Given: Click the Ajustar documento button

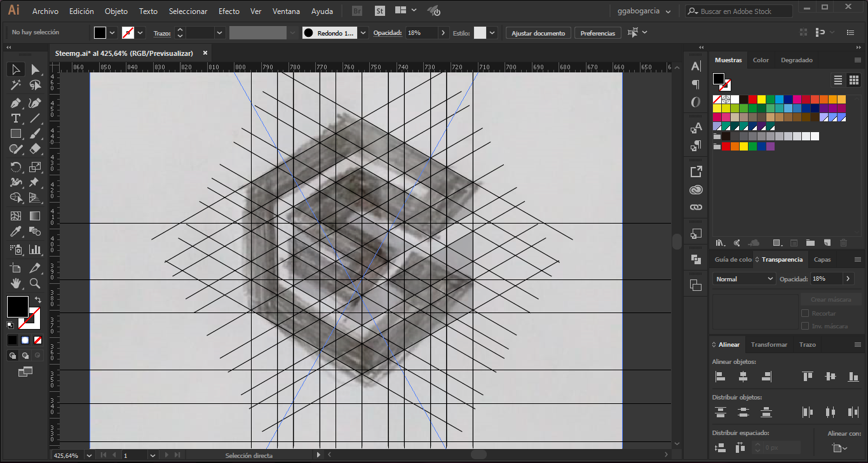Looking at the screenshot, I should click(x=538, y=33).
